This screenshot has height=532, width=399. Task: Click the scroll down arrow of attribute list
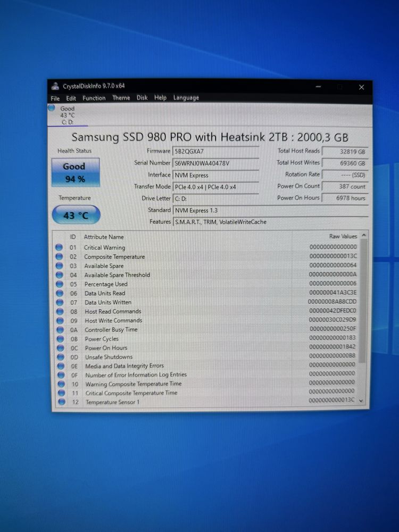361,401
